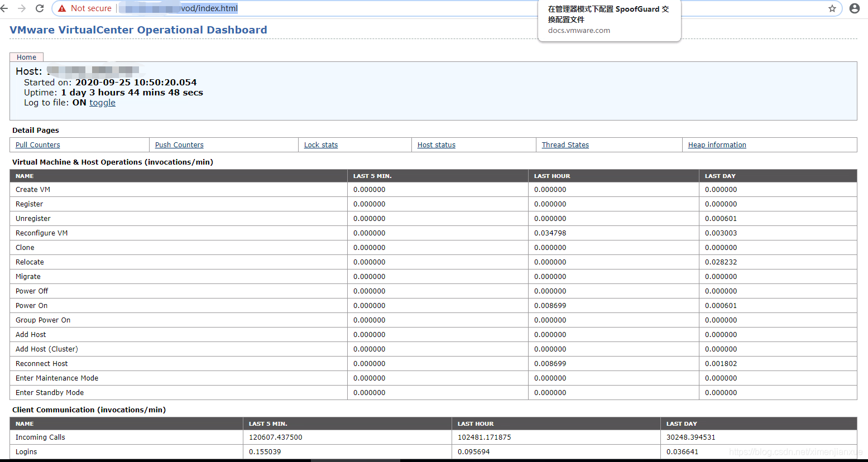
Task: Select the Group Power On row name
Action: (43, 320)
